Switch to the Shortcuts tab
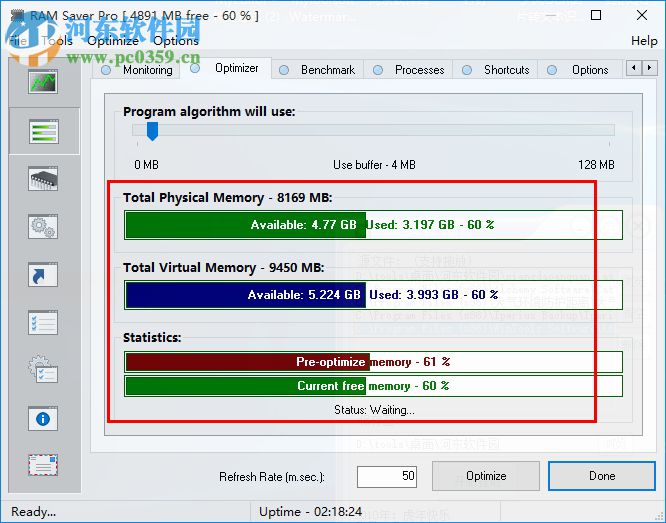This screenshot has width=666, height=523. pyautogui.click(x=496, y=70)
